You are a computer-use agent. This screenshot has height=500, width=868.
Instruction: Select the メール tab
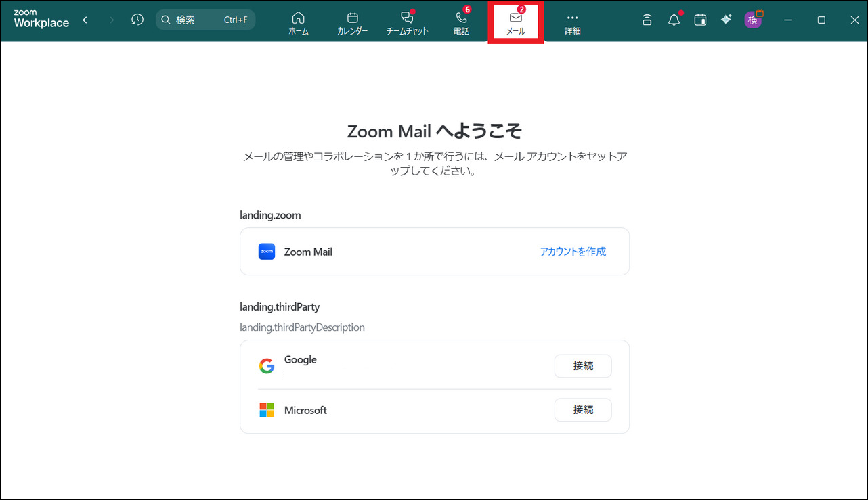click(516, 23)
